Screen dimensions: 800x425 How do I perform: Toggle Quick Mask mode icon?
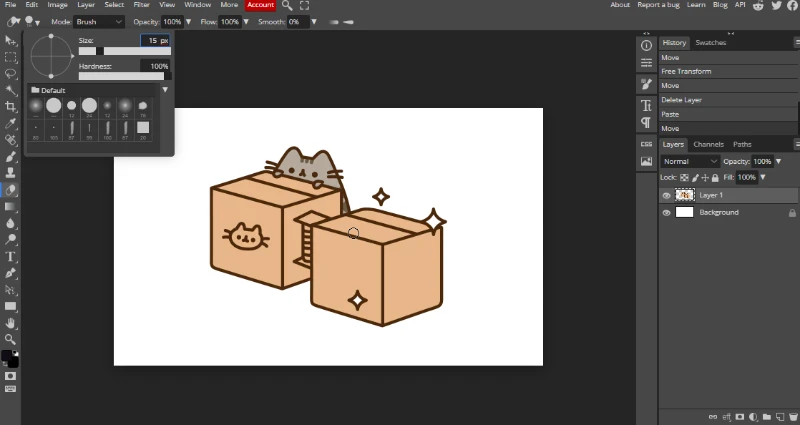pyautogui.click(x=10, y=376)
